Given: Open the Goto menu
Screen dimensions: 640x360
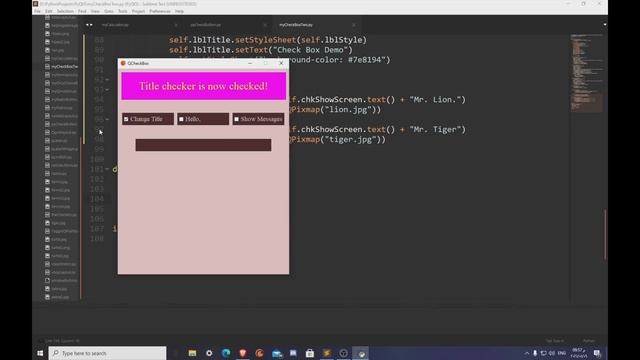Looking at the screenshot, I should [x=109, y=11].
